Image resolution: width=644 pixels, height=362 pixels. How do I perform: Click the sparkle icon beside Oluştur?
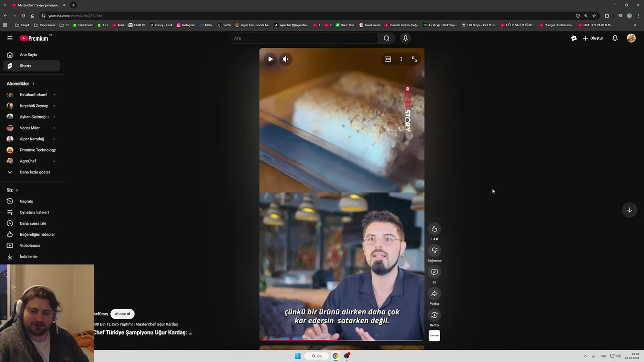pos(574,38)
